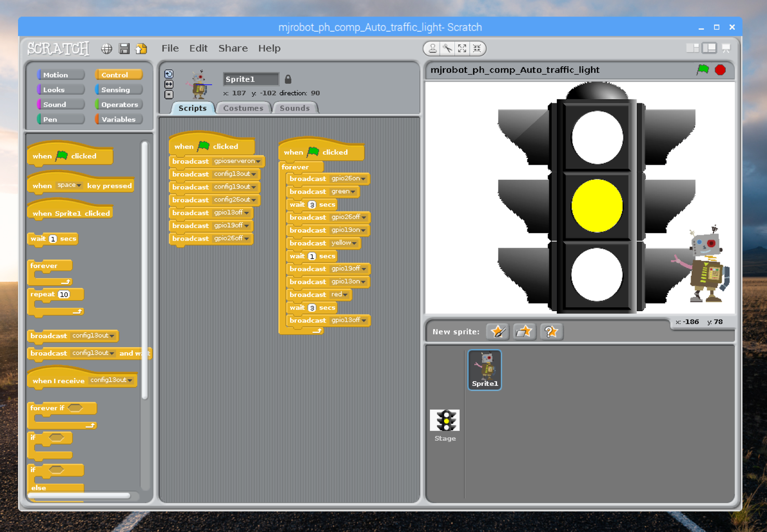Select the grow sprite tool
Viewport: 767px width, 532px height.
pos(462,48)
